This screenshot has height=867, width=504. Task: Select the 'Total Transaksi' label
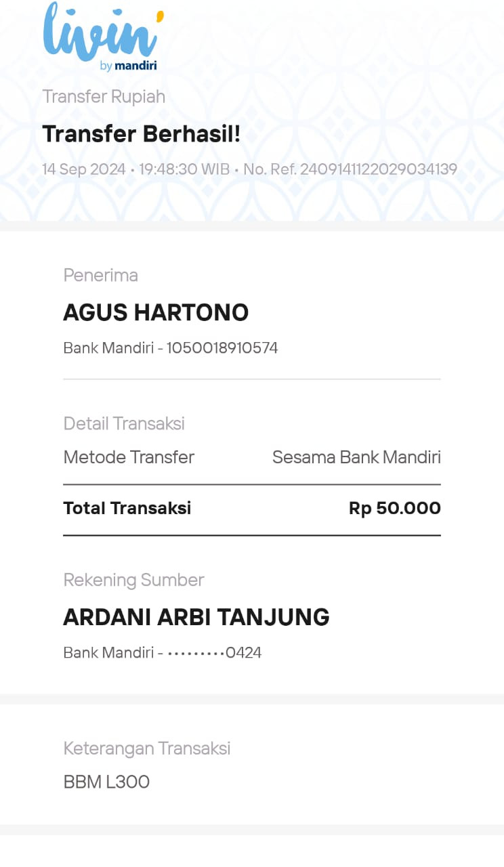[127, 508]
